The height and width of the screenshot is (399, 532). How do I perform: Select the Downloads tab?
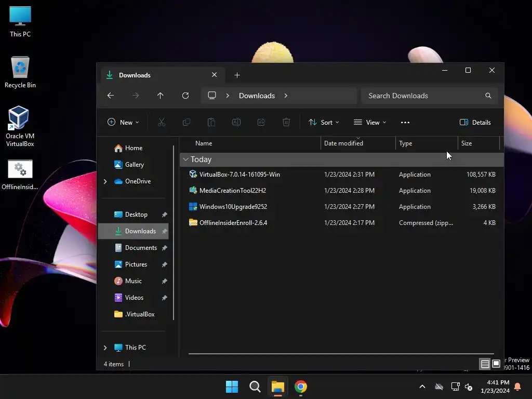coord(163,75)
